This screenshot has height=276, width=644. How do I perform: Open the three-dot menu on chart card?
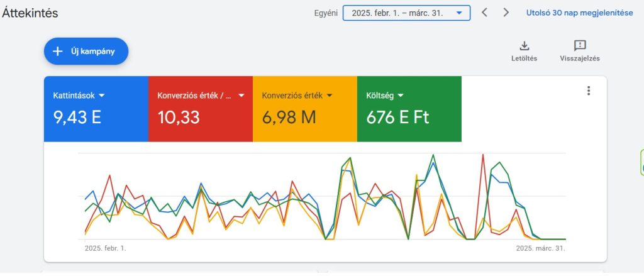tap(589, 91)
